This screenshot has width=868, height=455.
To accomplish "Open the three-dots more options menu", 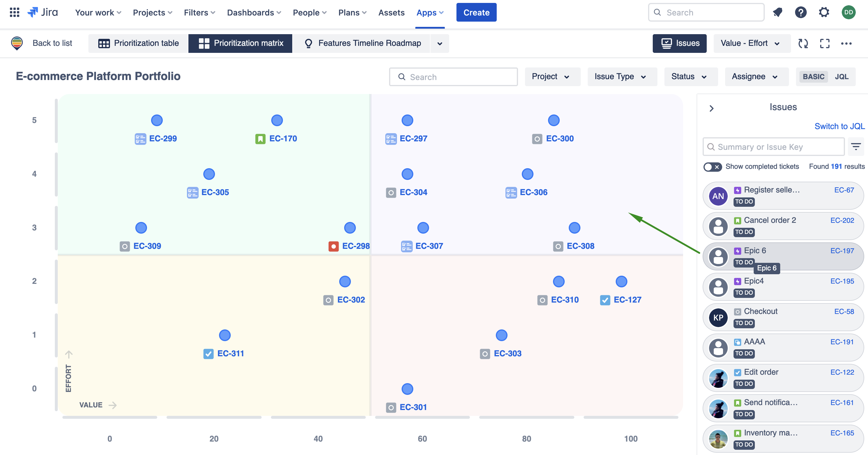I will coord(846,43).
